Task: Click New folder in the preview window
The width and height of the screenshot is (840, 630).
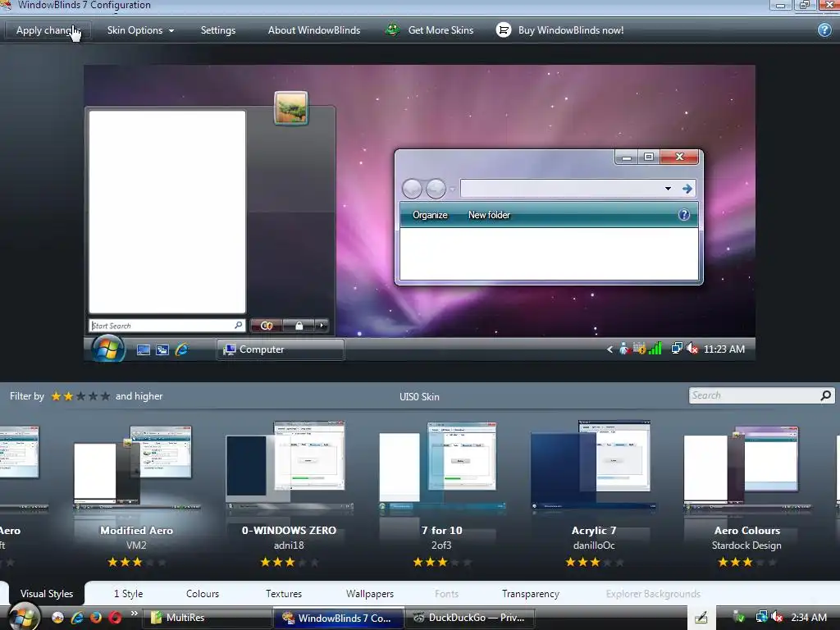Action: click(489, 215)
